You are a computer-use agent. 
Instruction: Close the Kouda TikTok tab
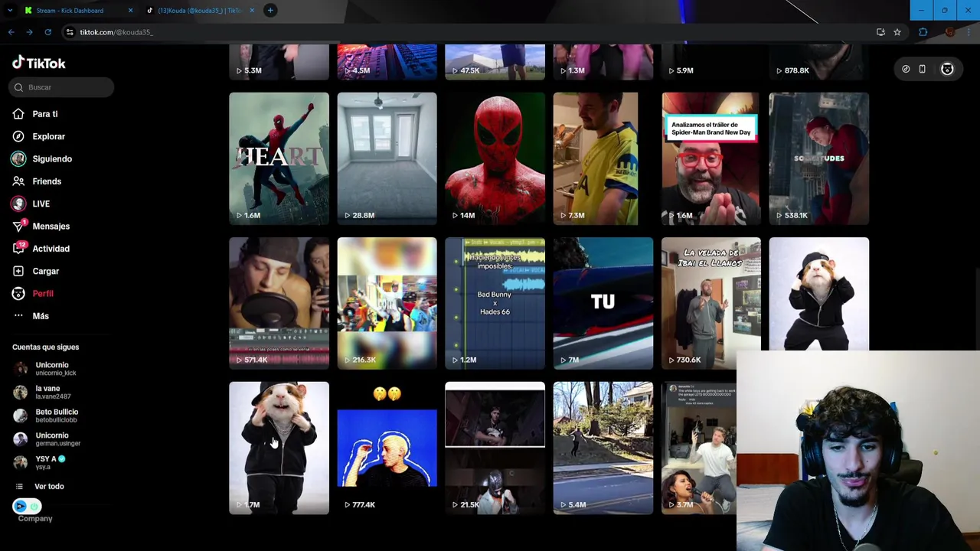[x=252, y=10]
